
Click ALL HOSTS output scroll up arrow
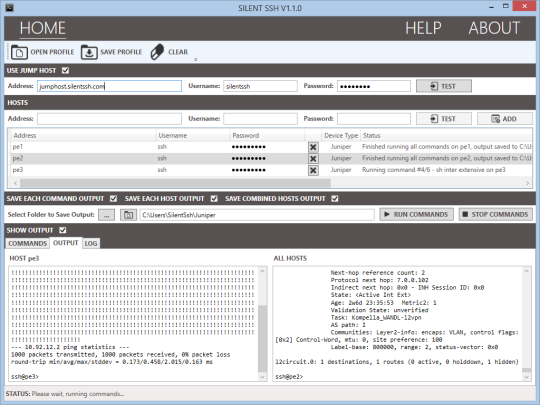pos(527,271)
